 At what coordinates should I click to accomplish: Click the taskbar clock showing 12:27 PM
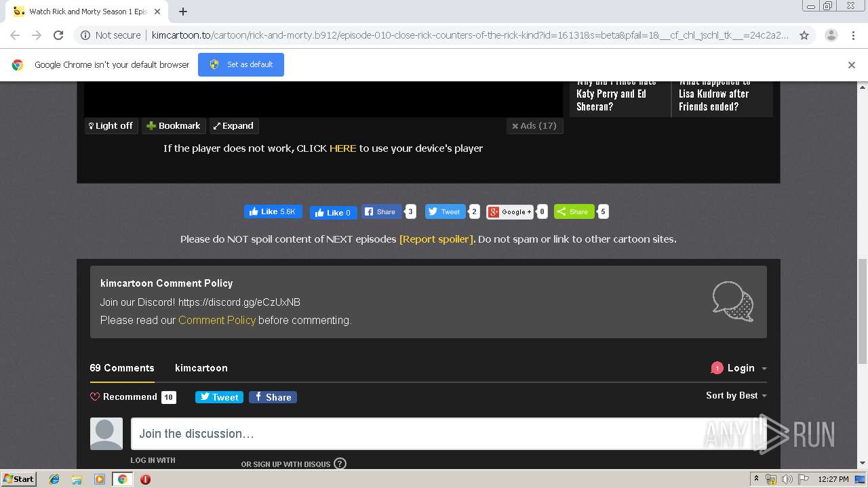coord(833,479)
